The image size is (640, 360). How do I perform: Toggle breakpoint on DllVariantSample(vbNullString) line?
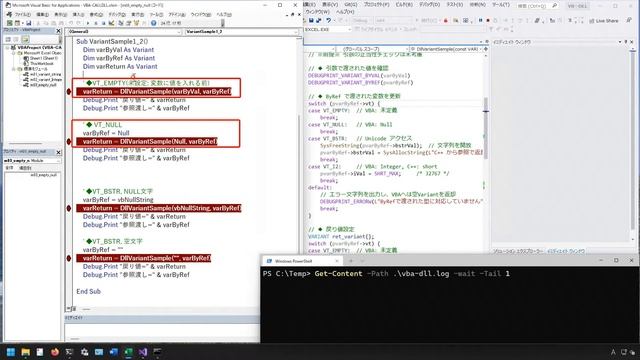click(69, 208)
